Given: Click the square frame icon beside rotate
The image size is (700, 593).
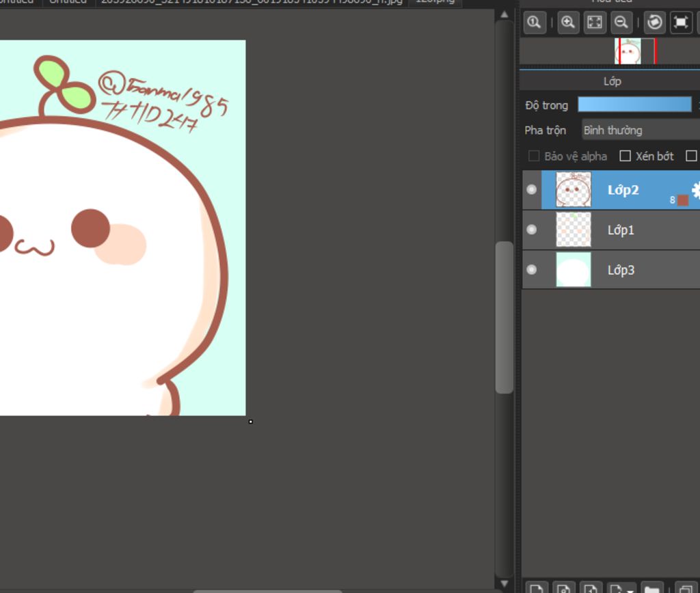Looking at the screenshot, I should (681, 23).
